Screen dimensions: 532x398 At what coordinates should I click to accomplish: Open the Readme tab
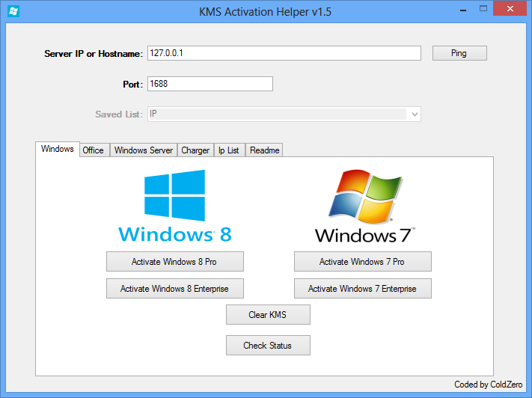point(265,150)
